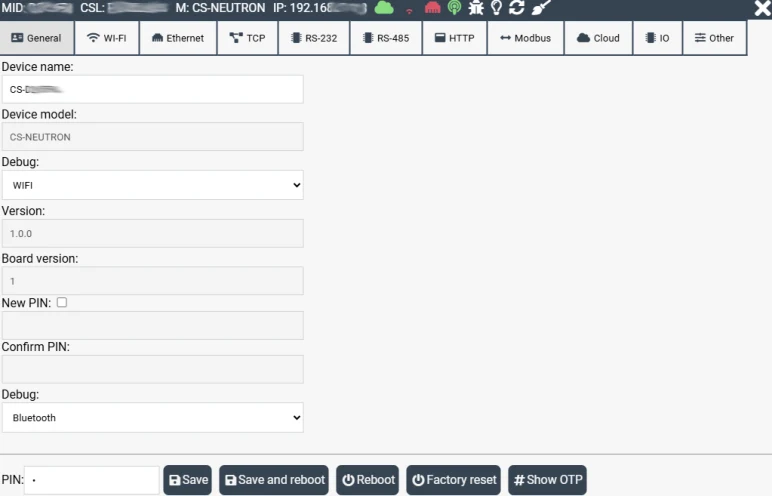772x496 pixels.
Task: Click the Show OTP button
Action: coord(547,480)
